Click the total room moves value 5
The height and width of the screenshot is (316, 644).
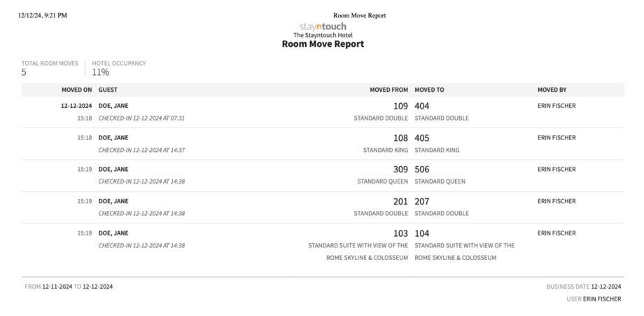(x=24, y=72)
